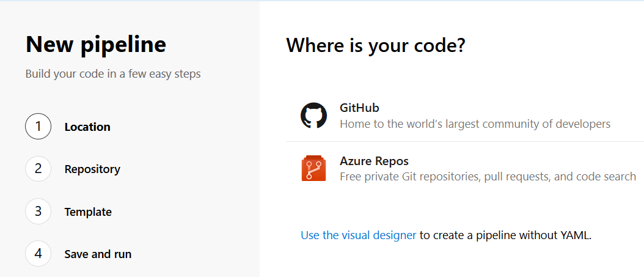The image size is (644, 277).
Task: Click the GitHub octocat logo icon
Action: click(313, 116)
